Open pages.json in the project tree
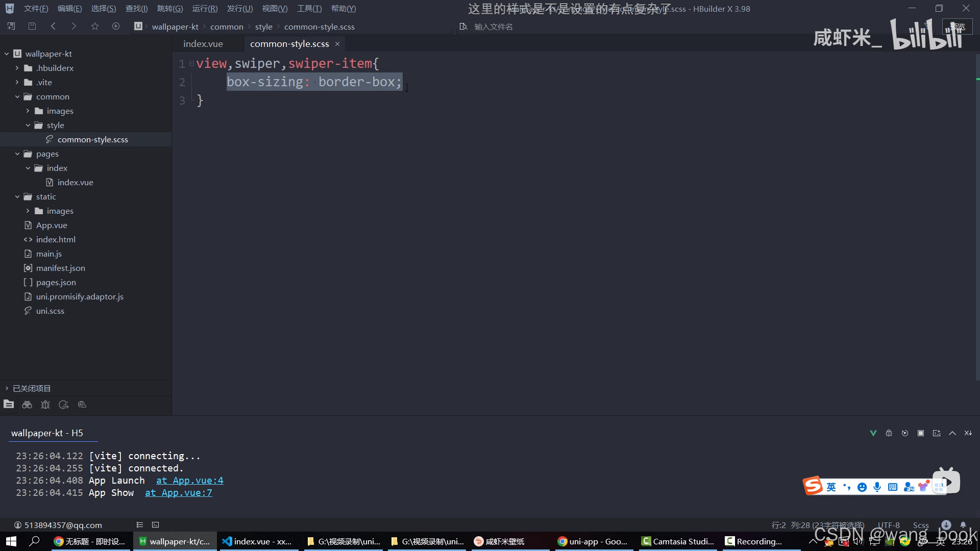This screenshot has height=551, width=980. 56,282
